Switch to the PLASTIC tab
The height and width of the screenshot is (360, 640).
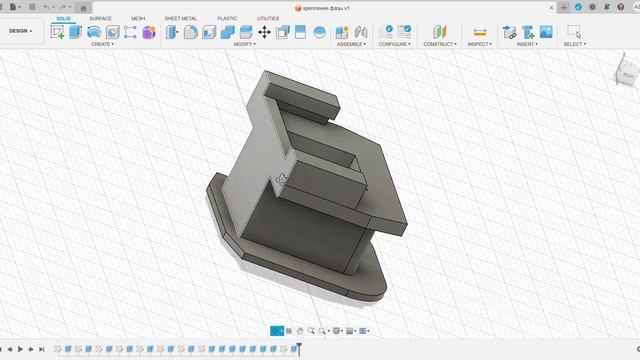(227, 19)
